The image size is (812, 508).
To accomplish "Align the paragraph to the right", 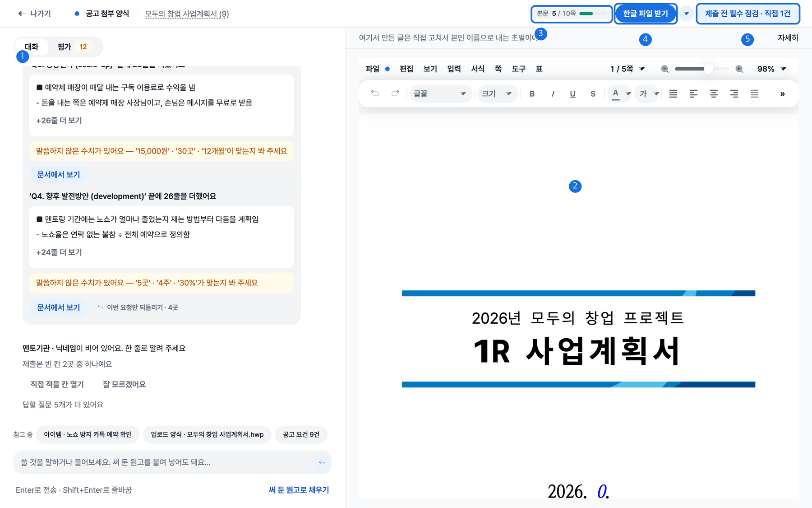I will point(734,94).
